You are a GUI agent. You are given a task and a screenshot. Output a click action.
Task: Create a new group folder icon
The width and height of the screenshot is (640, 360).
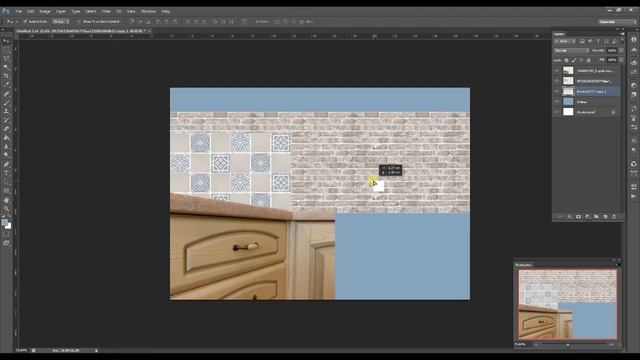point(596,217)
